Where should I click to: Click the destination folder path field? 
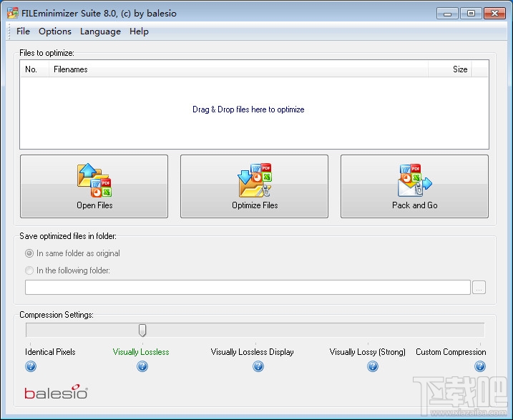[x=248, y=287]
